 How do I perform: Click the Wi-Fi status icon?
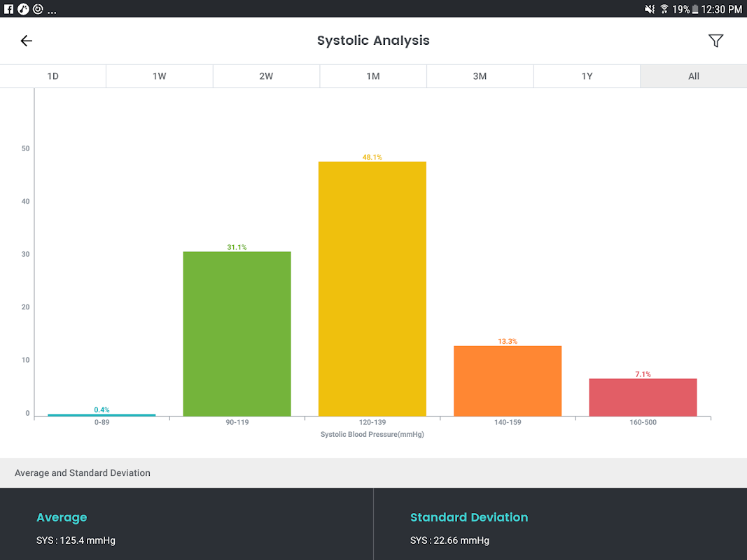click(x=663, y=9)
